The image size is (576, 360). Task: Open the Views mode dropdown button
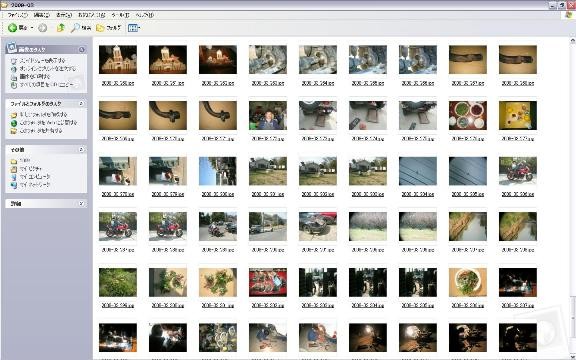[134, 28]
